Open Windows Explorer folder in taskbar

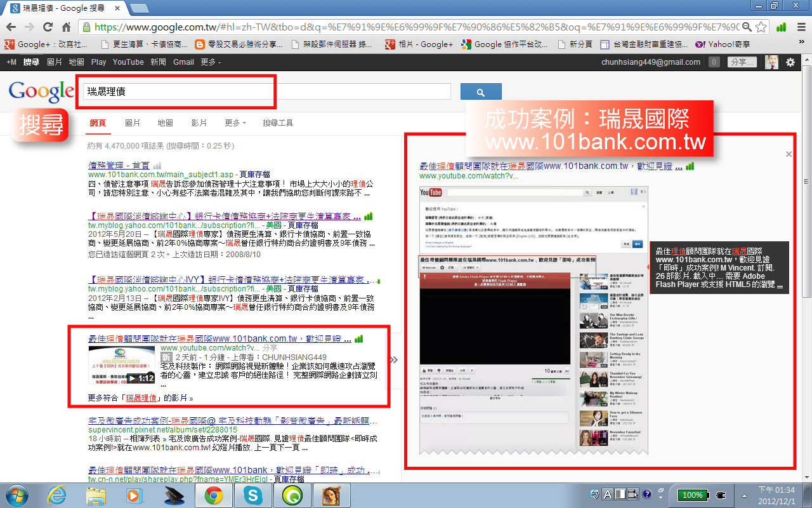click(96, 495)
